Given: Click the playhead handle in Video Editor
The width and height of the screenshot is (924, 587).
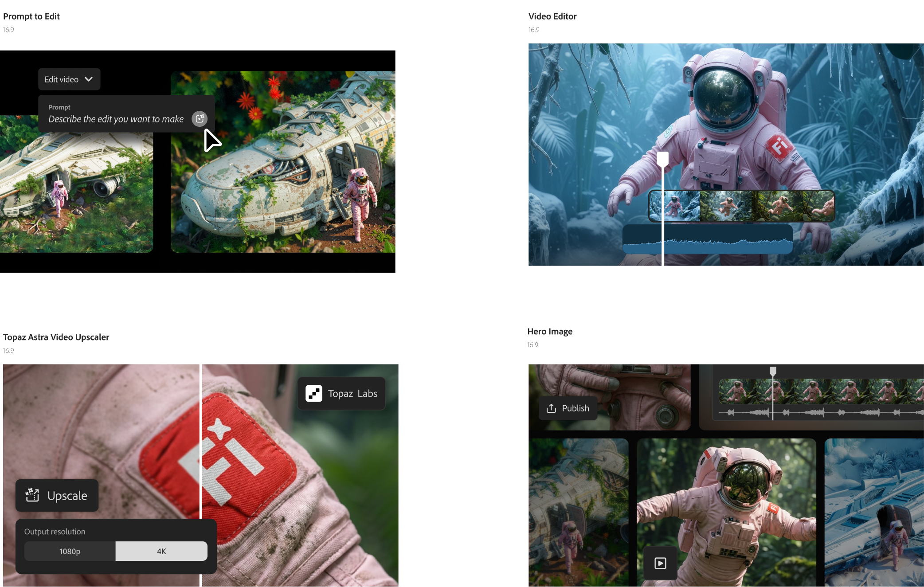Looking at the screenshot, I should (x=662, y=159).
